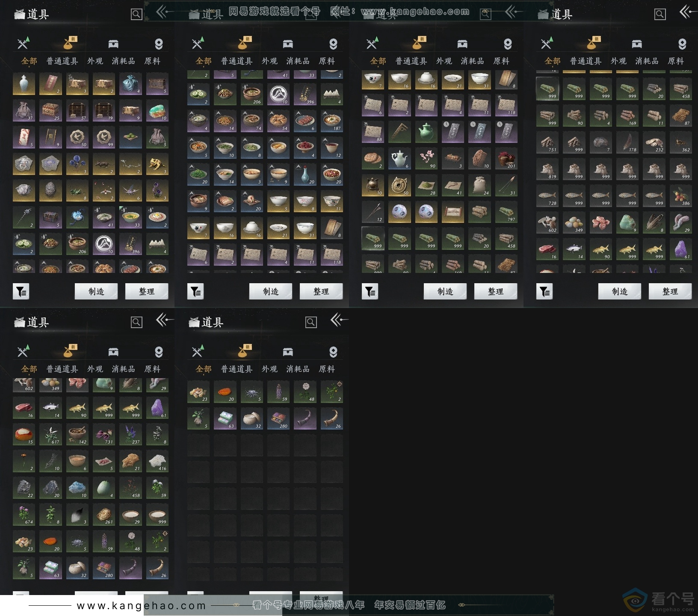Open 消耗品 tab in third top panel

click(473, 61)
